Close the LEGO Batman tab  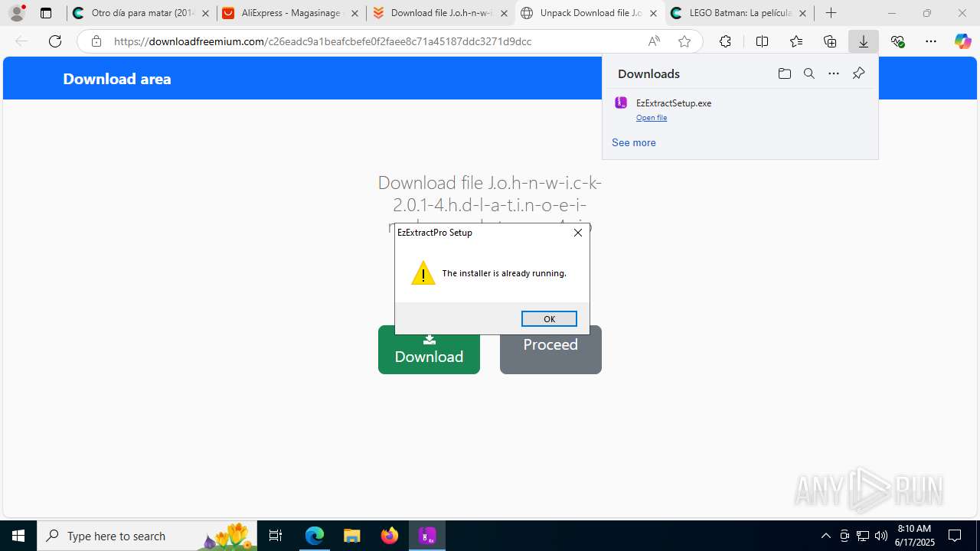[802, 13]
